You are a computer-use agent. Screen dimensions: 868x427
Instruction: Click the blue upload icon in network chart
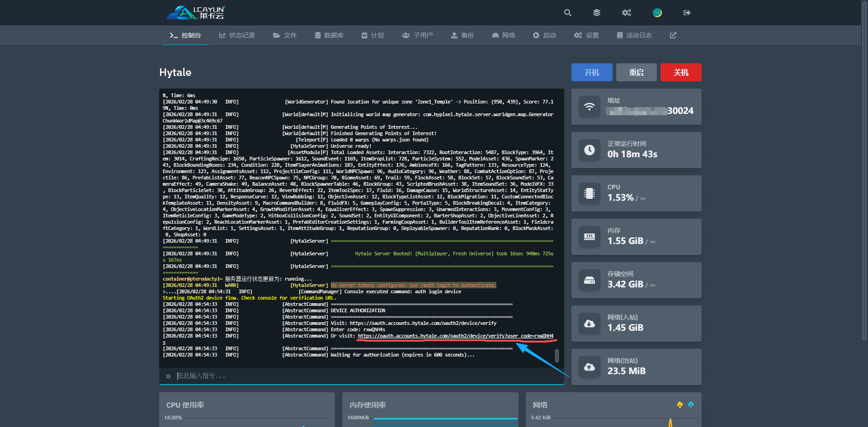690,405
